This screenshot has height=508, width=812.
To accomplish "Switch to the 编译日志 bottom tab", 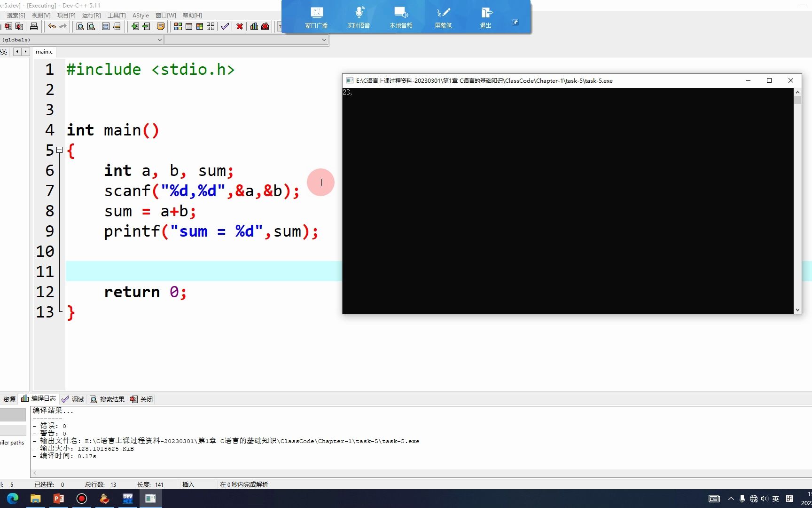I will coord(39,399).
